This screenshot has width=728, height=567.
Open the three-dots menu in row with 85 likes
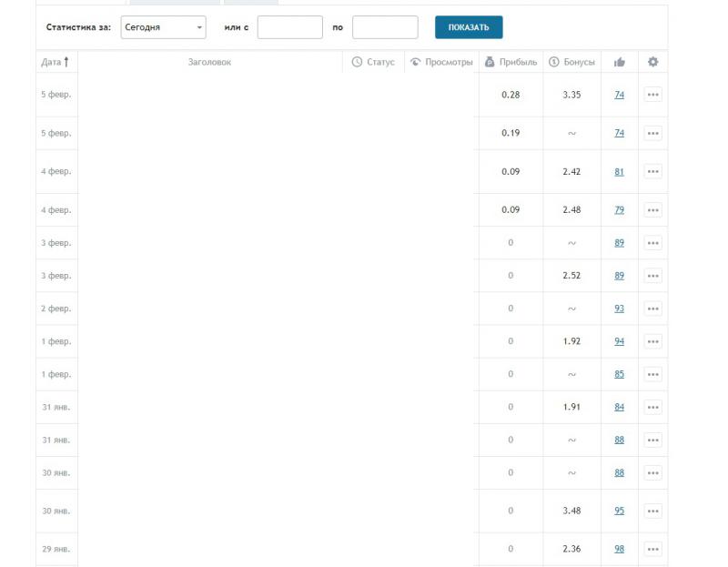(652, 374)
